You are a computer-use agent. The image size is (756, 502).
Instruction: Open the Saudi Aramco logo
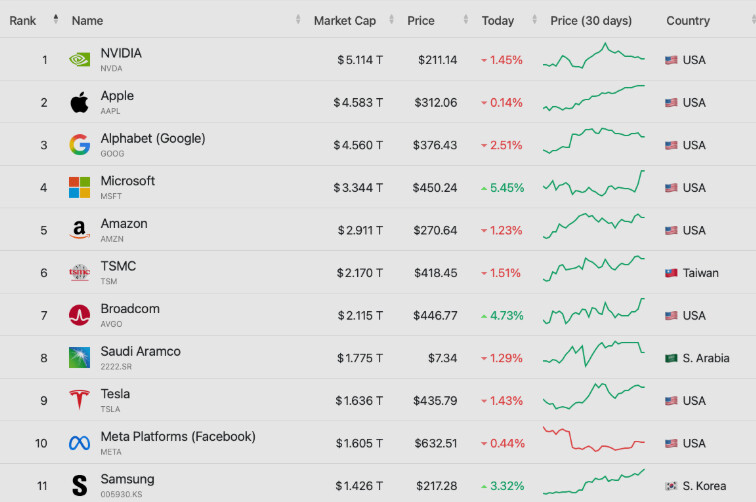[80, 358]
